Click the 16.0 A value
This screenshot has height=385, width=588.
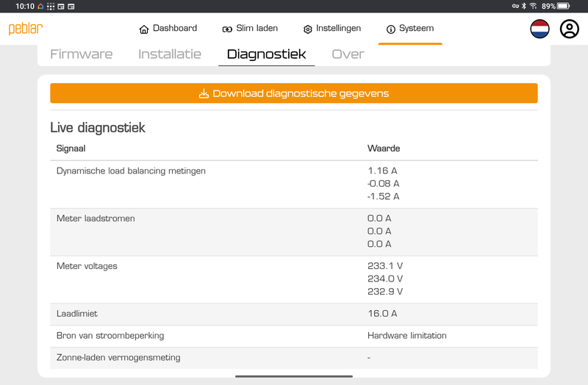(x=382, y=314)
